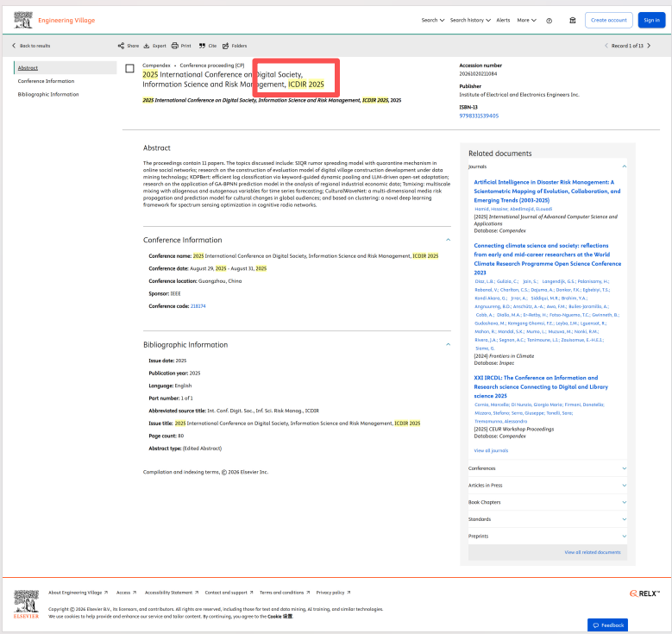672x634 pixels.
Task: Open the help question mark icon
Action: point(550,20)
